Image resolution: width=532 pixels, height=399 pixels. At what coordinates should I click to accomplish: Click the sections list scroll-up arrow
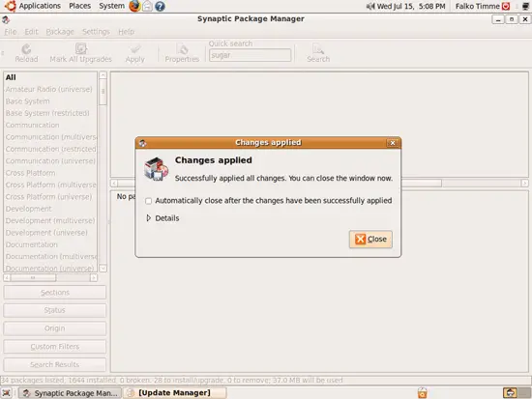coord(103,75)
